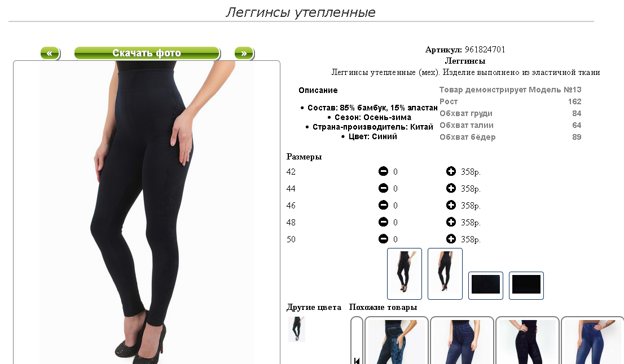
Task: Click the minus icon for size 50
Action: click(383, 239)
